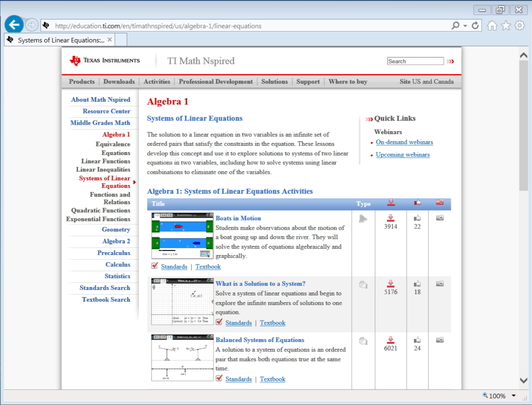Open Standards link under Boats in Motion
This screenshot has height=405, width=532.
point(174,266)
